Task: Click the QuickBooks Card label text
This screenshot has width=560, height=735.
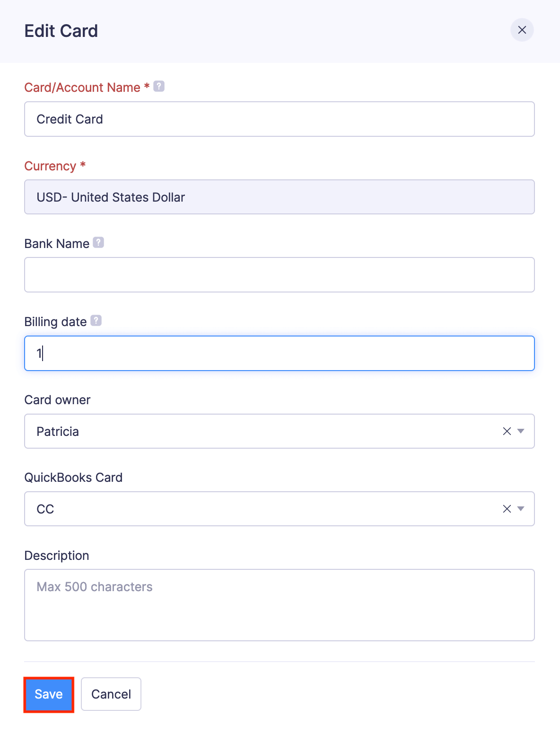Action: pyautogui.click(x=73, y=478)
